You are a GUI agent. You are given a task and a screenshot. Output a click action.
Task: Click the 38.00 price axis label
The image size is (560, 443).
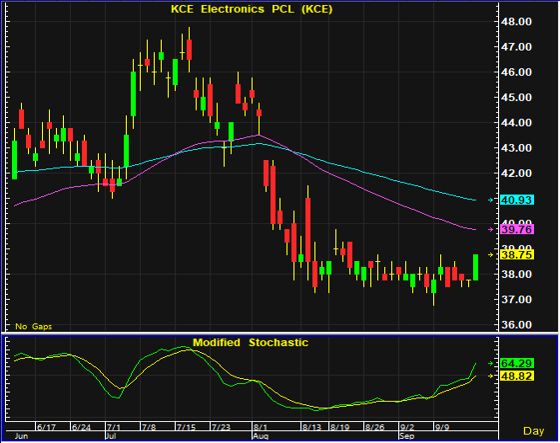(x=516, y=274)
